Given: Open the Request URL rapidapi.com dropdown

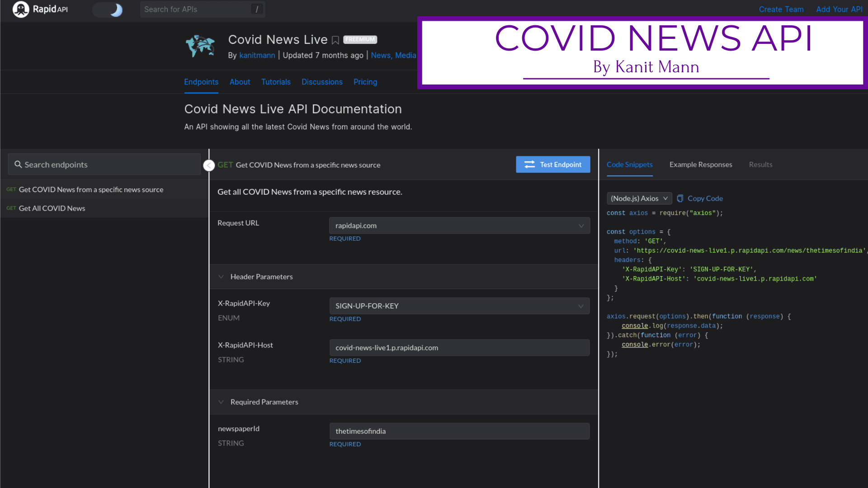Looking at the screenshot, I should 459,225.
